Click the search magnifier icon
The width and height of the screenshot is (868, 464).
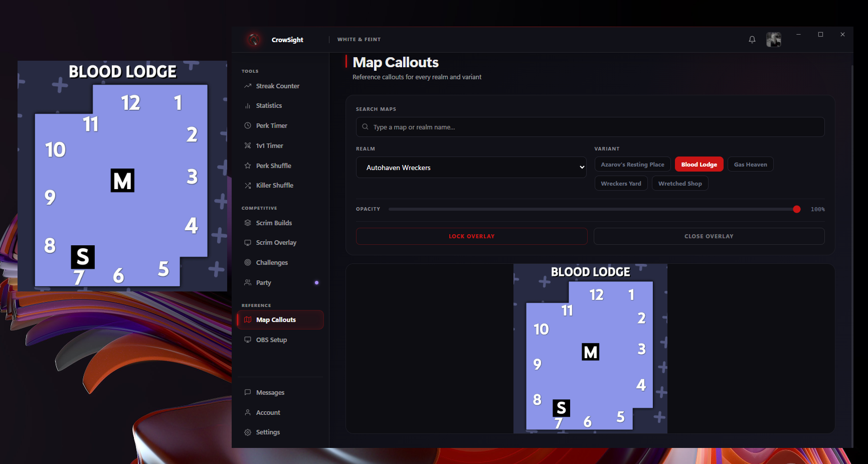coord(365,127)
